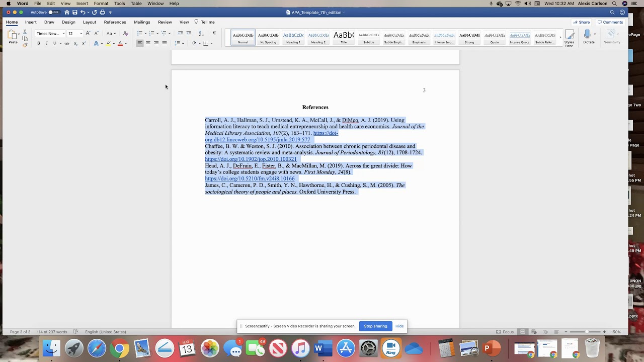
Task: Decrease font size with the small A icon
Action: (96, 33)
